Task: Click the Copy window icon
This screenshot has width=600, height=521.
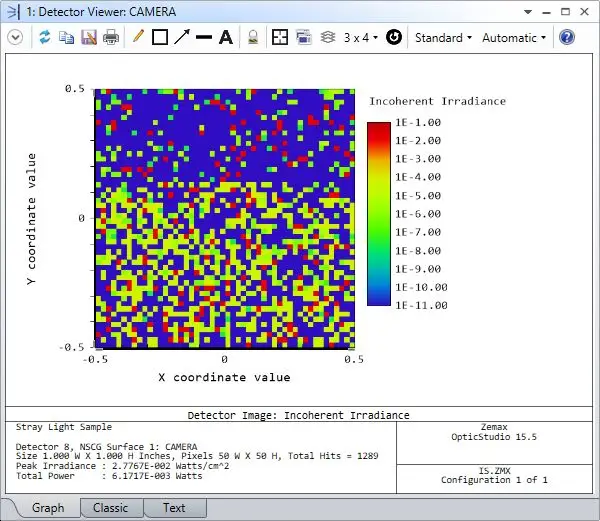Action: 66,37
